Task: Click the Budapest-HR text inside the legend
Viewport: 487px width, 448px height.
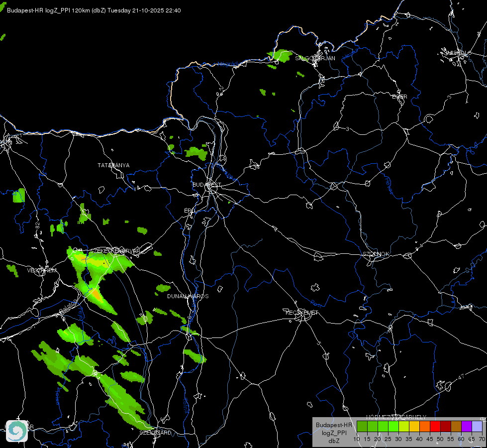Action: 334,425
